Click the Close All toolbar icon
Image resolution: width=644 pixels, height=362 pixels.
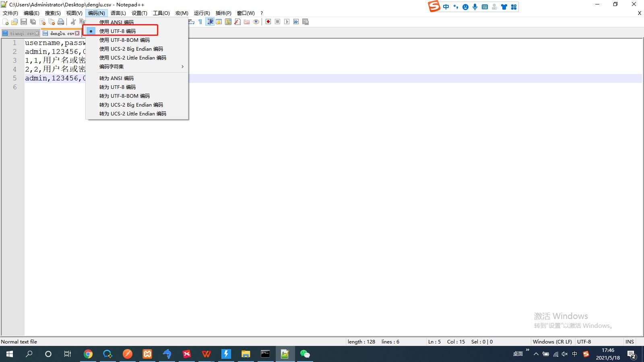click(x=52, y=22)
